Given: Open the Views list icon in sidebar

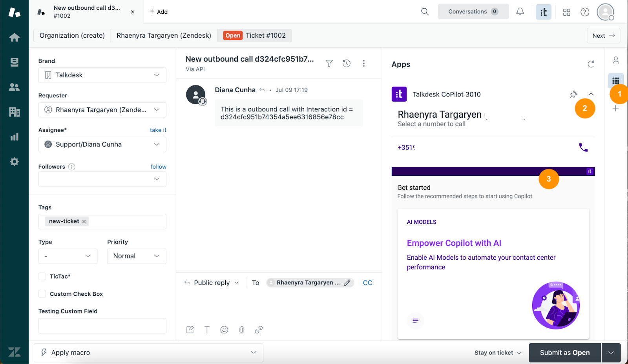Looking at the screenshot, I should click(14, 62).
